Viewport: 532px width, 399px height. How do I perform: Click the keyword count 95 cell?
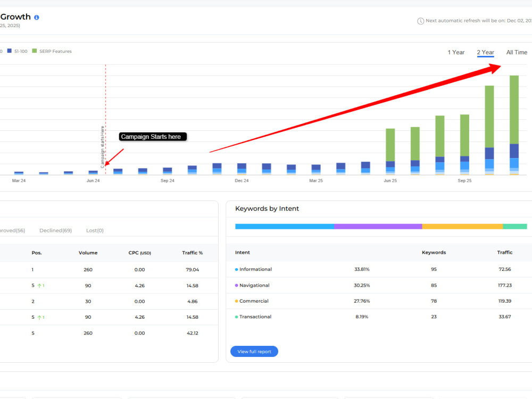coord(434,269)
